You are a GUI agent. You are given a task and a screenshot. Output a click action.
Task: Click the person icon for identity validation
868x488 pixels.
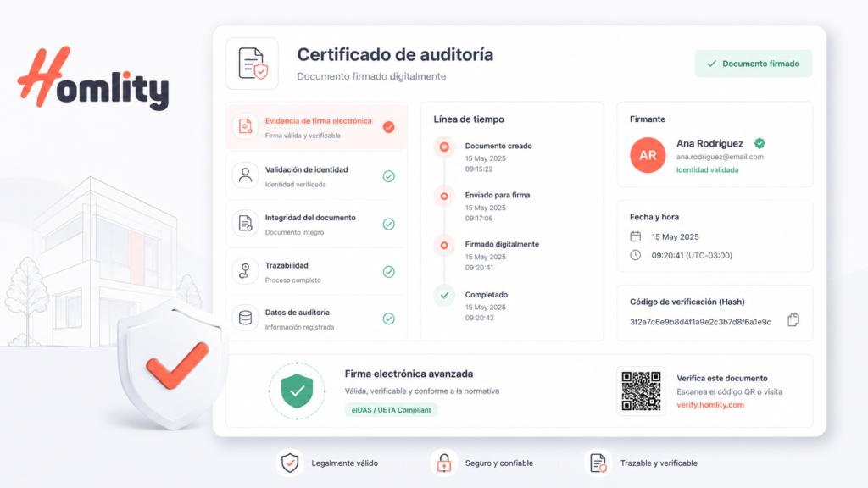245,175
